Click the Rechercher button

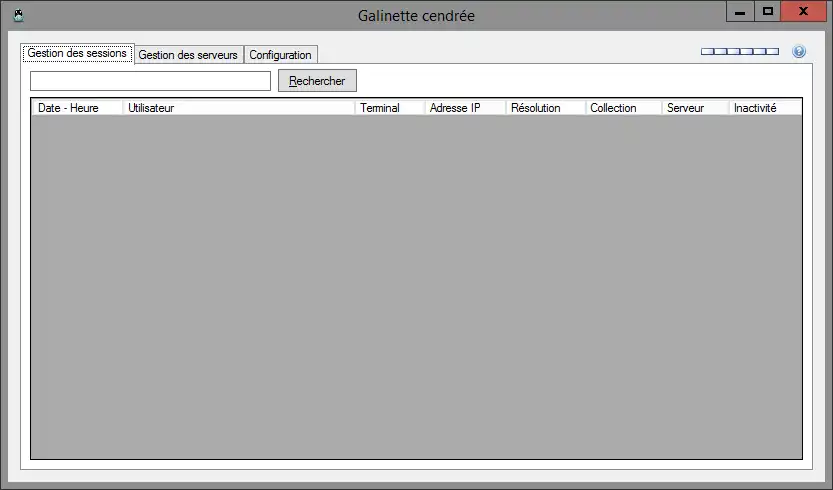pos(317,81)
